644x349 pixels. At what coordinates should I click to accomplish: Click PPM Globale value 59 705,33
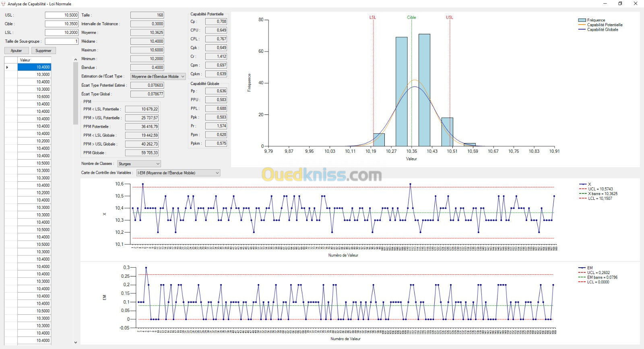tap(142, 153)
